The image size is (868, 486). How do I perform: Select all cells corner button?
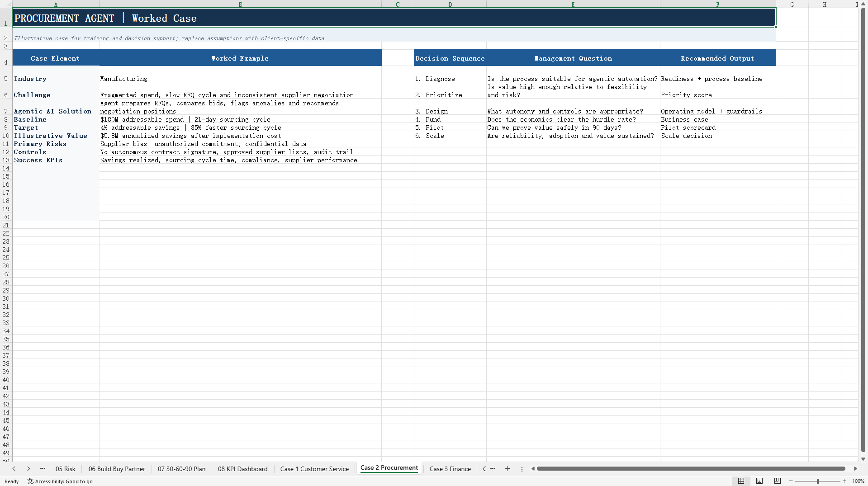6,4
